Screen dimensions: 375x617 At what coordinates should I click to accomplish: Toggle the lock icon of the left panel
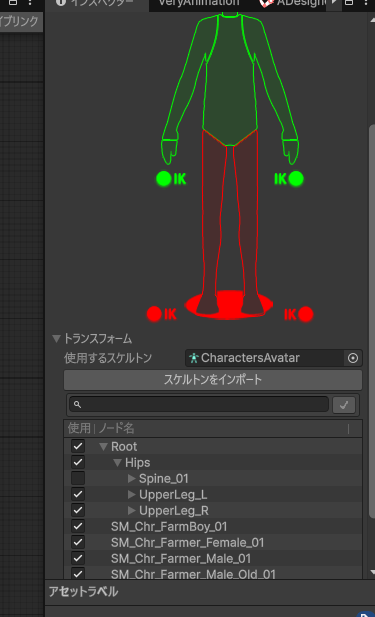pos(13,2)
